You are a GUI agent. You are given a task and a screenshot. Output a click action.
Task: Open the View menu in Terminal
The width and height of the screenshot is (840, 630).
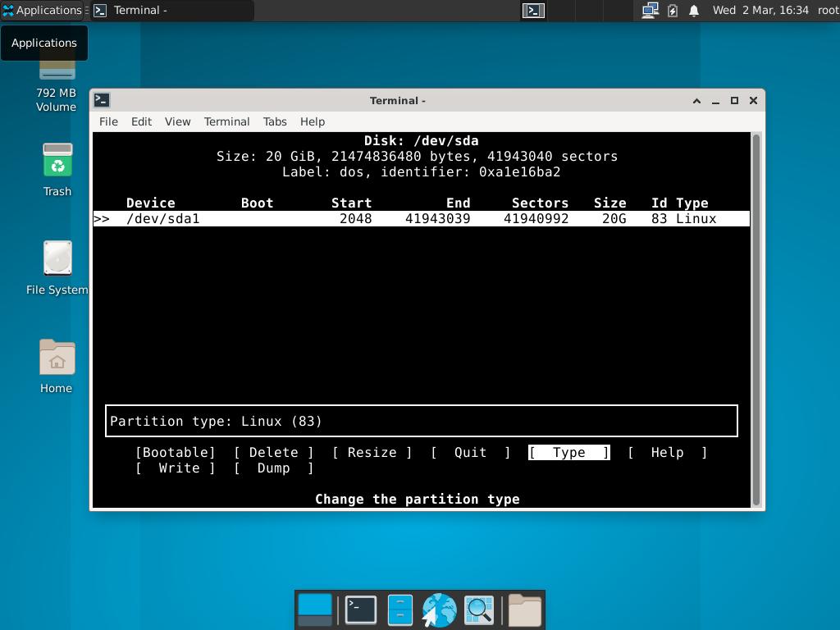pos(177,121)
